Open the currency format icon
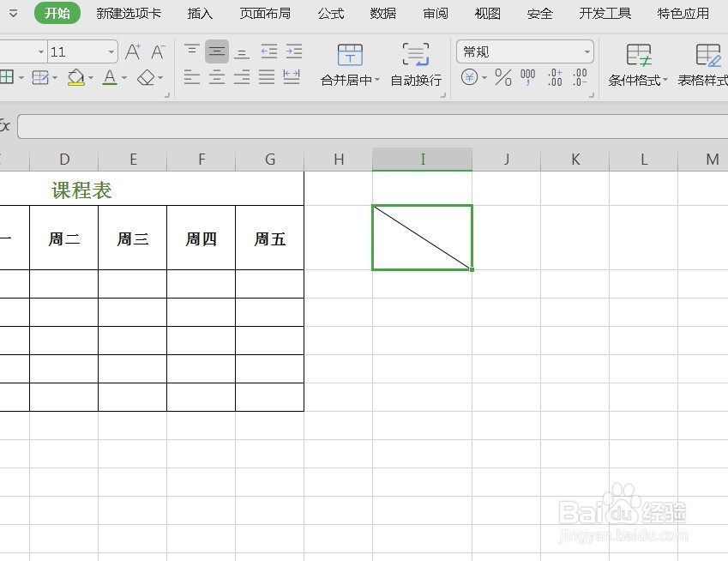This screenshot has width=728, height=561. pos(469,76)
